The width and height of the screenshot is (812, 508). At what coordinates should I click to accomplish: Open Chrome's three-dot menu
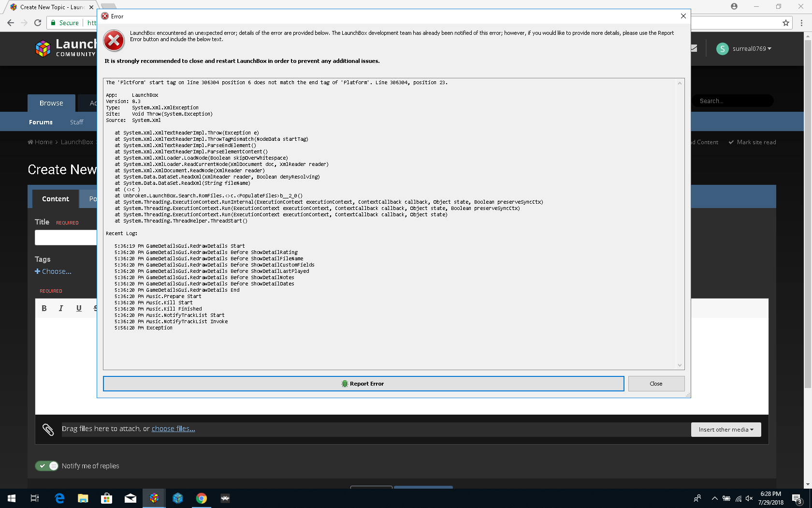pos(801,23)
